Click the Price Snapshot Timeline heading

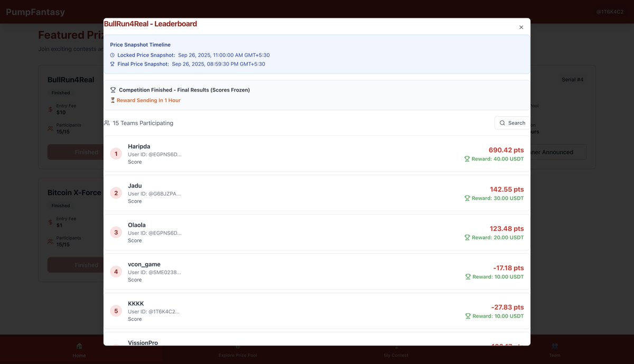tap(140, 45)
